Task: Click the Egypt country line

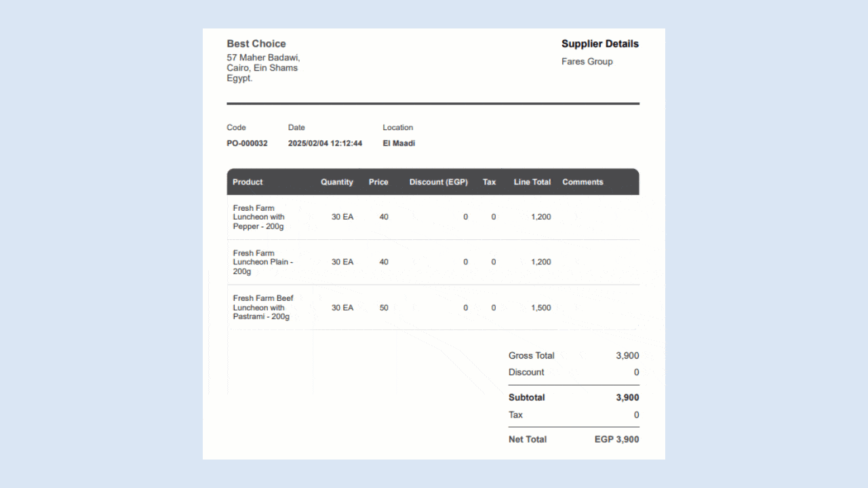Action: click(239, 78)
